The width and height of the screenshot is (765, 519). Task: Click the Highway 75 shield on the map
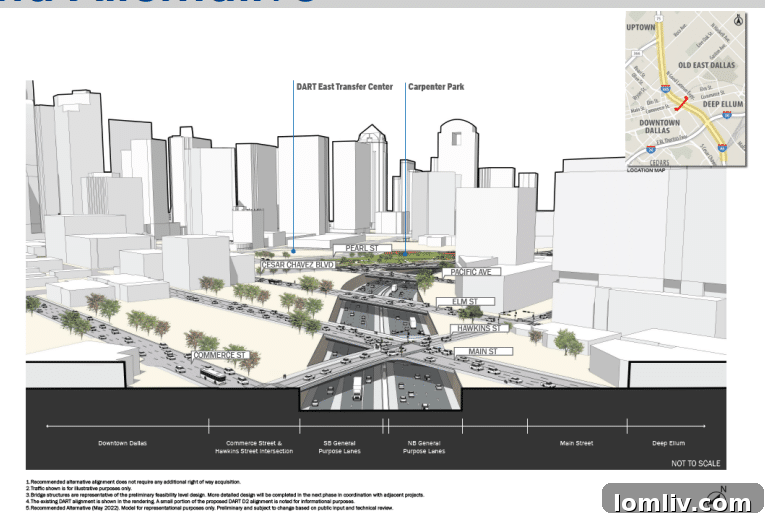coord(660,17)
